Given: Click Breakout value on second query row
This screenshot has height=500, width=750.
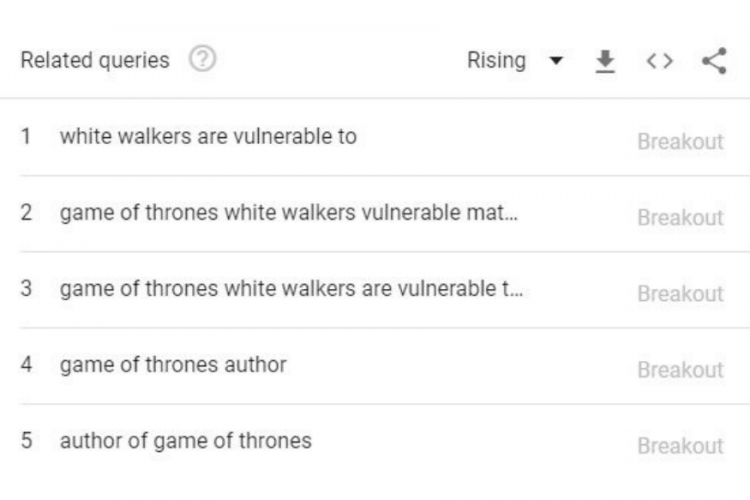Looking at the screenshot, I should click(x=680, y=218).
